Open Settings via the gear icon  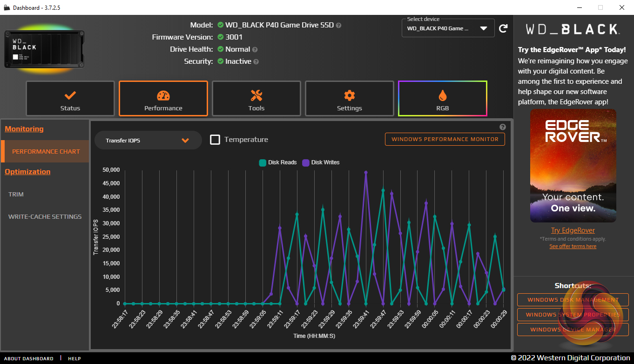tap(350, 99)
